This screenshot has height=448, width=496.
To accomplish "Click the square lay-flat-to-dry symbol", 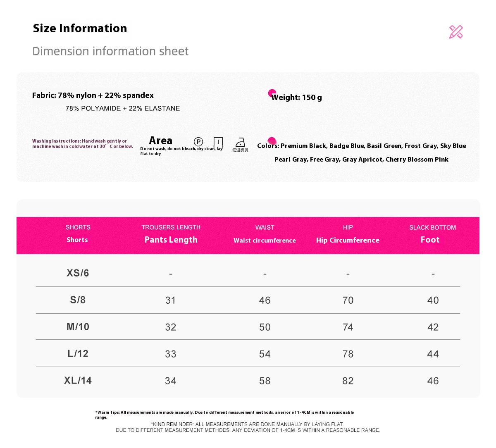I will coord(218,143).
